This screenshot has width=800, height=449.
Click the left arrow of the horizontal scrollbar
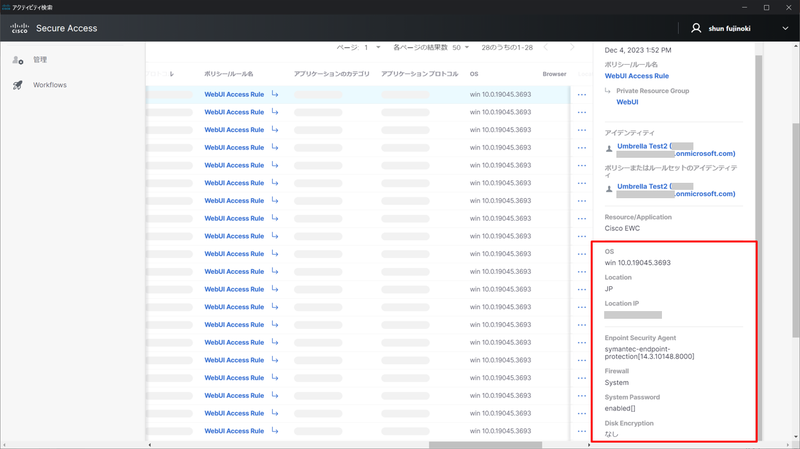pos(149,445)
